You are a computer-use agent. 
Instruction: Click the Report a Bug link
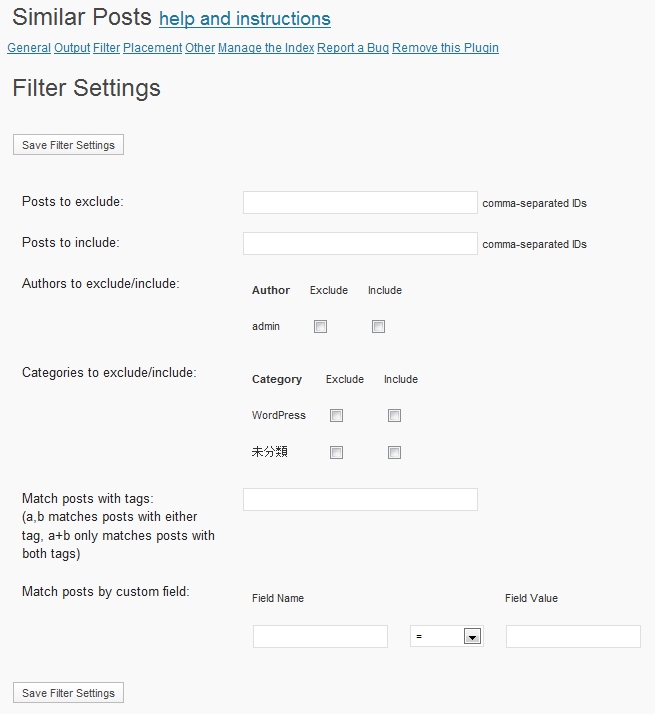point(353,48)
